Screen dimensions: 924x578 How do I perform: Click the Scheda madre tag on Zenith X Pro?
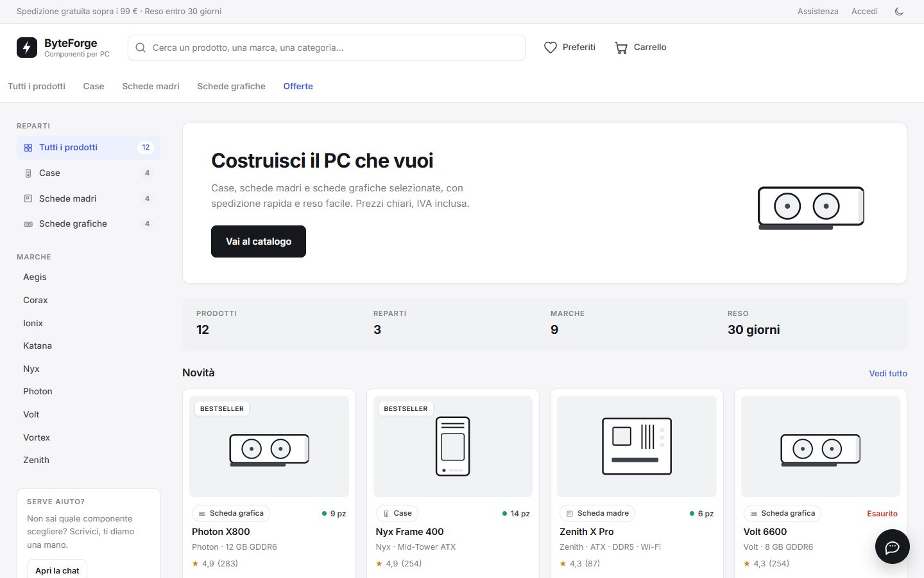point(597,514)
